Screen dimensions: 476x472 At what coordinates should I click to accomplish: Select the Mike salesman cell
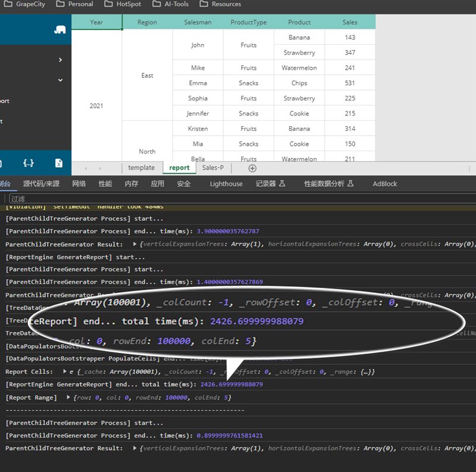(x=198, y=68)
